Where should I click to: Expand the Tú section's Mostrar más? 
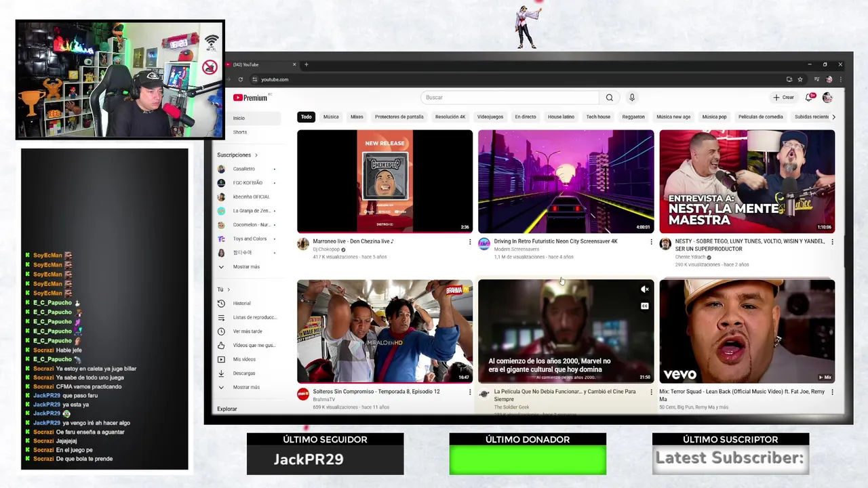point(247,387)
